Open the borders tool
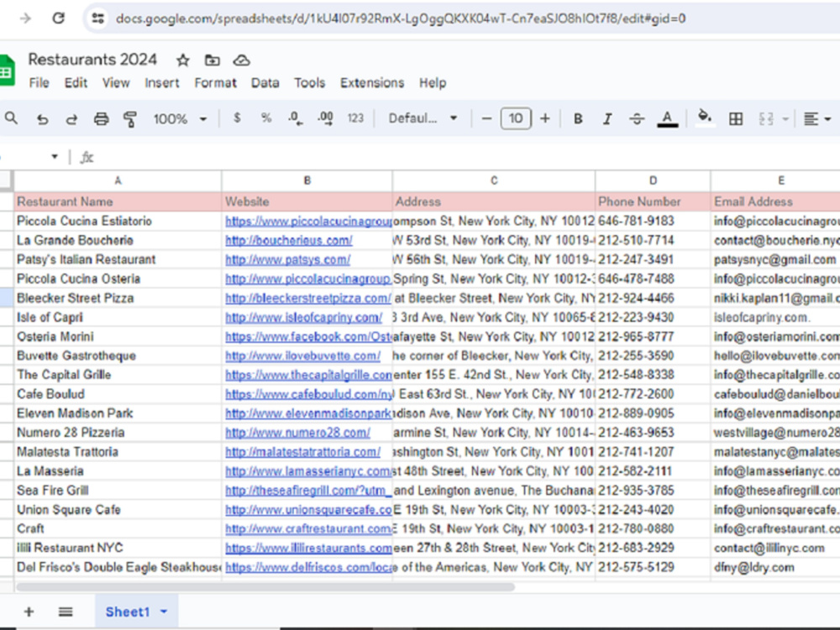This screenshot has height=630, width=840. click(x=736, y=119)
